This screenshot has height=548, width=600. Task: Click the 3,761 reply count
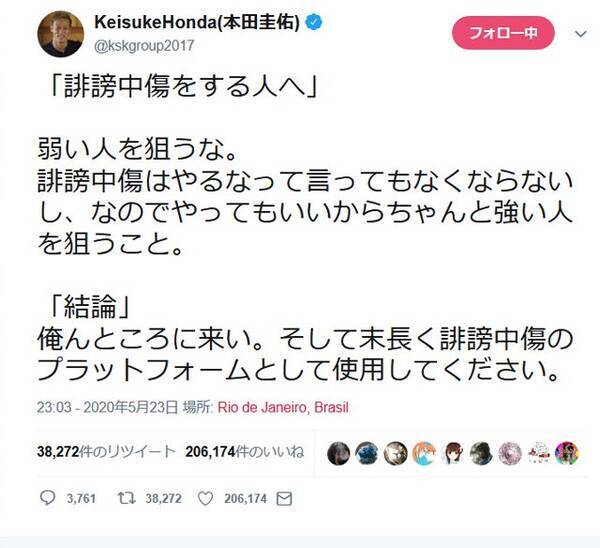pyautogui.click(x=79, y=496)
